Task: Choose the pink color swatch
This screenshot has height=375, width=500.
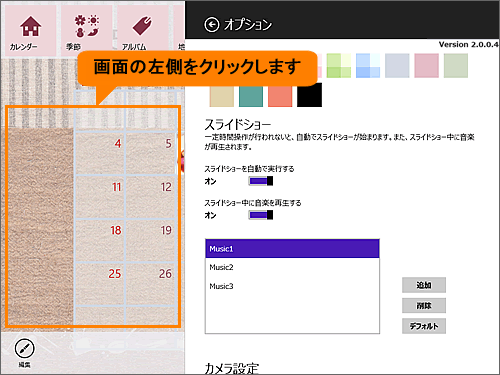Action: pyautogui.click(x=427, y=66)
